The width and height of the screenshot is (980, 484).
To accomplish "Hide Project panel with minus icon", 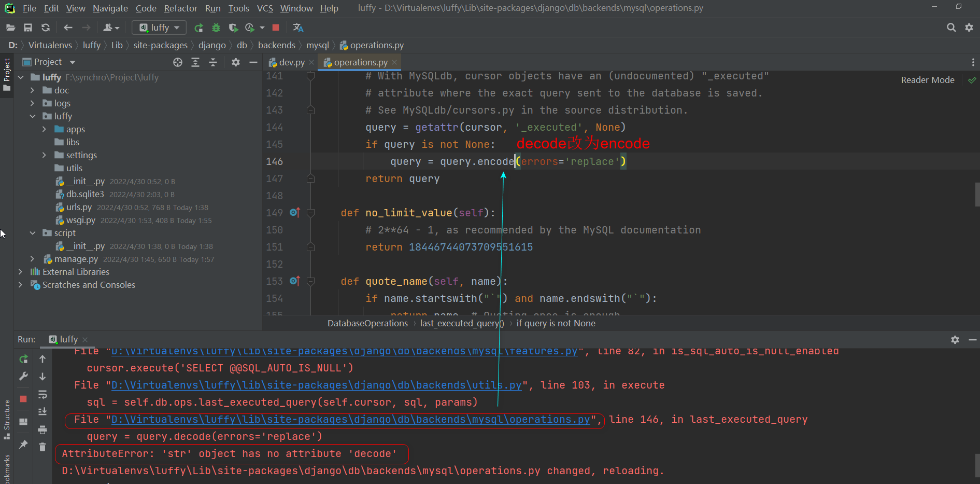I will (x=253, y=62).
